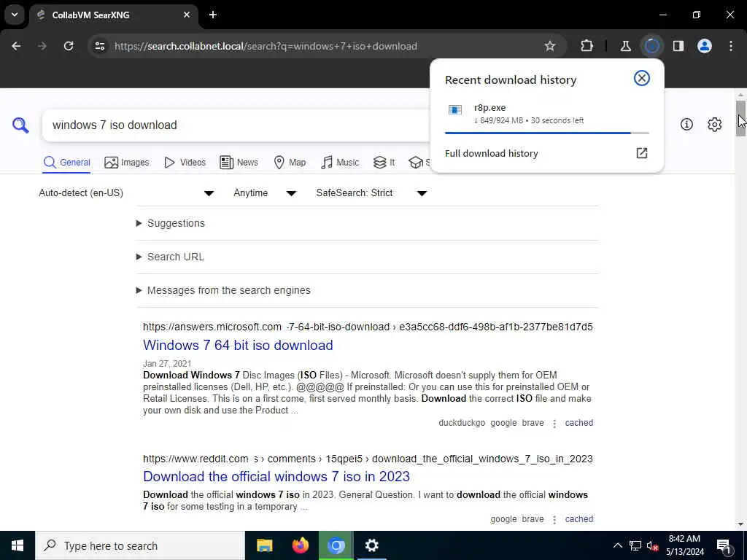Open the SafeSearch: Strict dropdown
This screenshot has height=560, width=747.
[x=371, y=192]
